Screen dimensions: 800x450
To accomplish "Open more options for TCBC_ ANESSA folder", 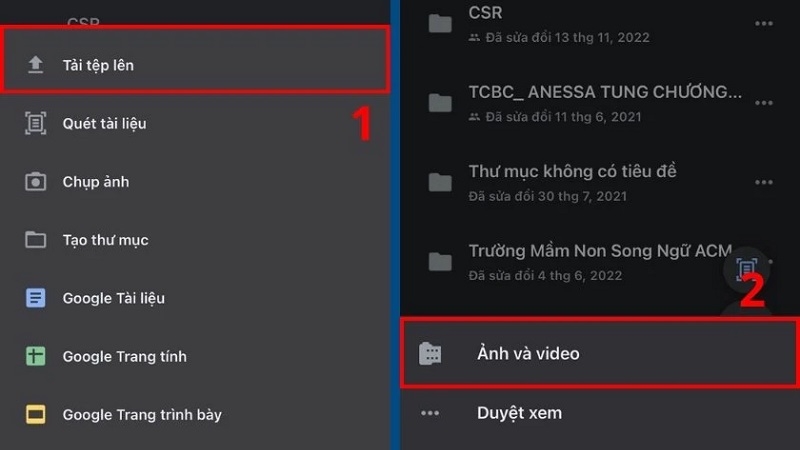I will [x=764, y=103].
